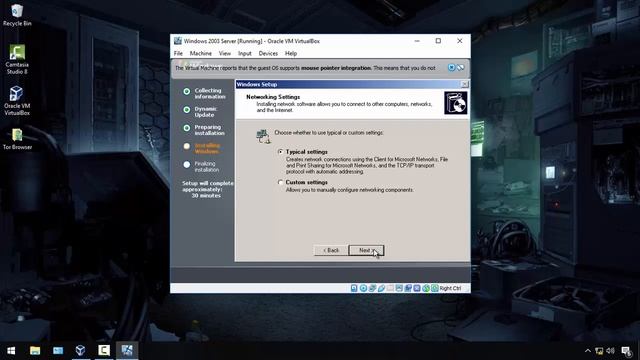Open the action center notifications icon

click(627, 351)
